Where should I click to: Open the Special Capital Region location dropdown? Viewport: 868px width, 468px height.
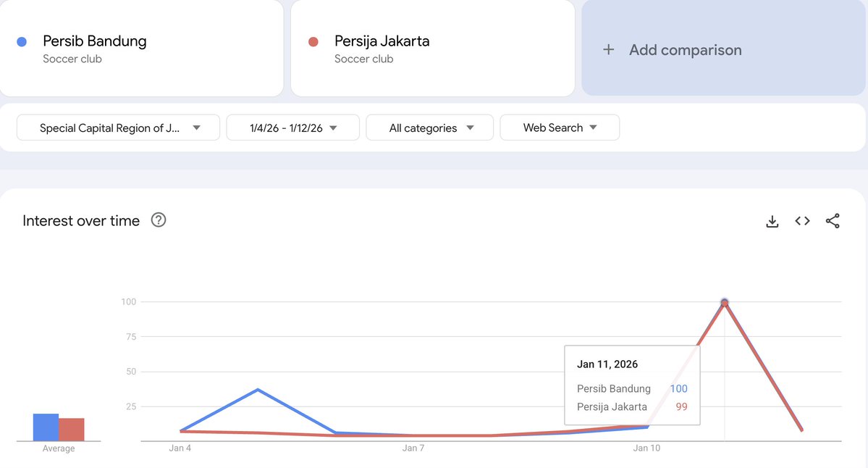pyautogui.click(x=119, y=128)
